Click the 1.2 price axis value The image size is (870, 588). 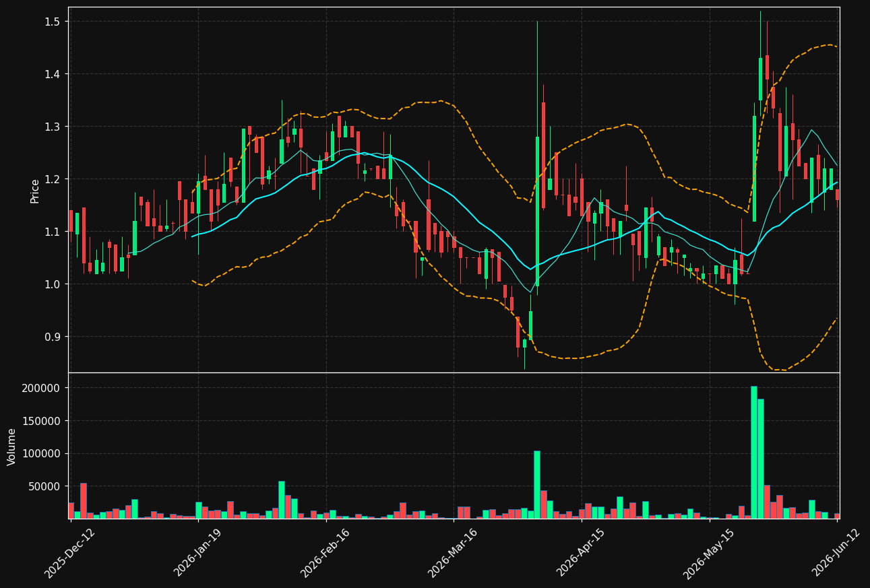click(x=53, y=179)
